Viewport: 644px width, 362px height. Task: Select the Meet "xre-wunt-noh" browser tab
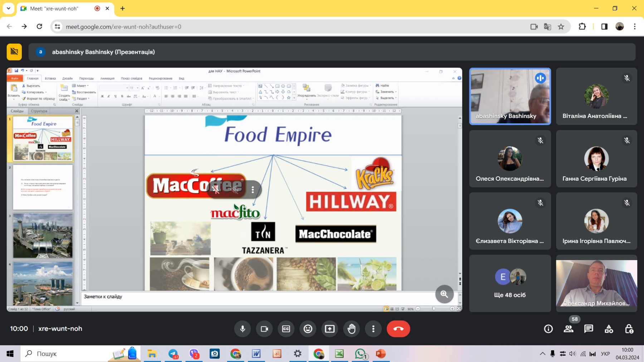pos(59,9)
